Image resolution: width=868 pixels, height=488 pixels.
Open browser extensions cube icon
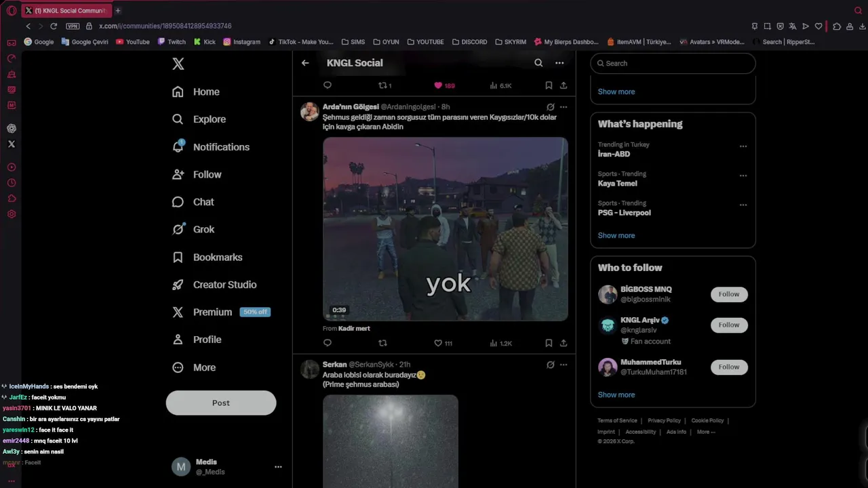837,26
